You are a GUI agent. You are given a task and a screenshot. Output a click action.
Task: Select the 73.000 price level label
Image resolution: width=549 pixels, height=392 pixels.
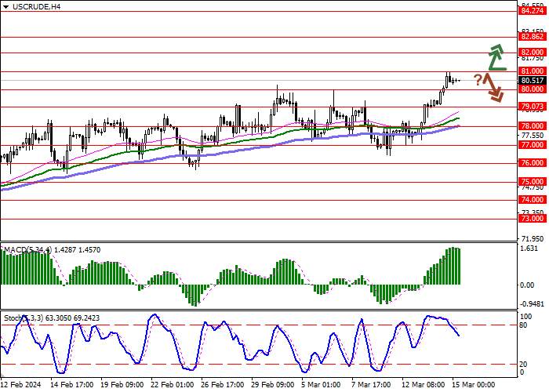point(533,219)
